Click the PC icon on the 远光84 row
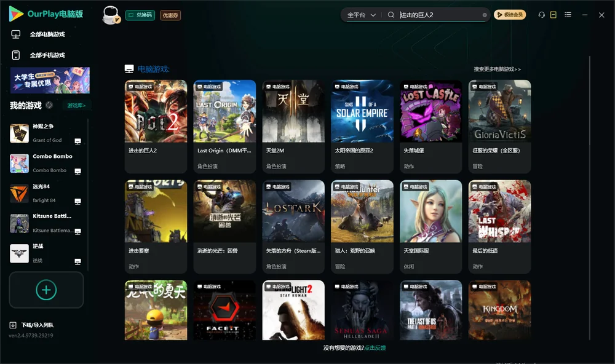This screenshot has height=364, width=615. click(77, 202)
